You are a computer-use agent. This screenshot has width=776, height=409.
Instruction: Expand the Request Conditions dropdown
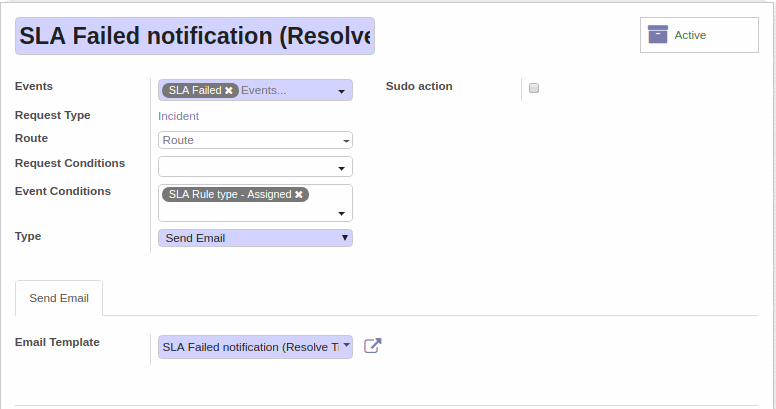pos(341,169)
